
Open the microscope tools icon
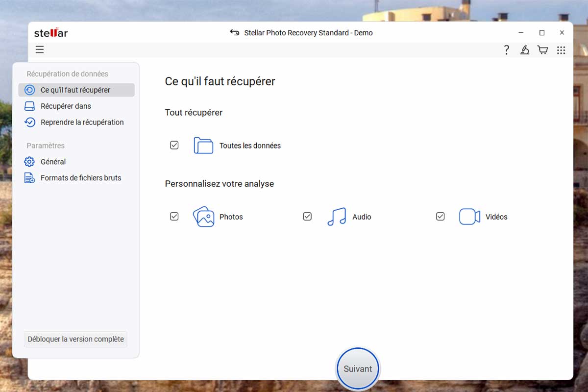525,50
